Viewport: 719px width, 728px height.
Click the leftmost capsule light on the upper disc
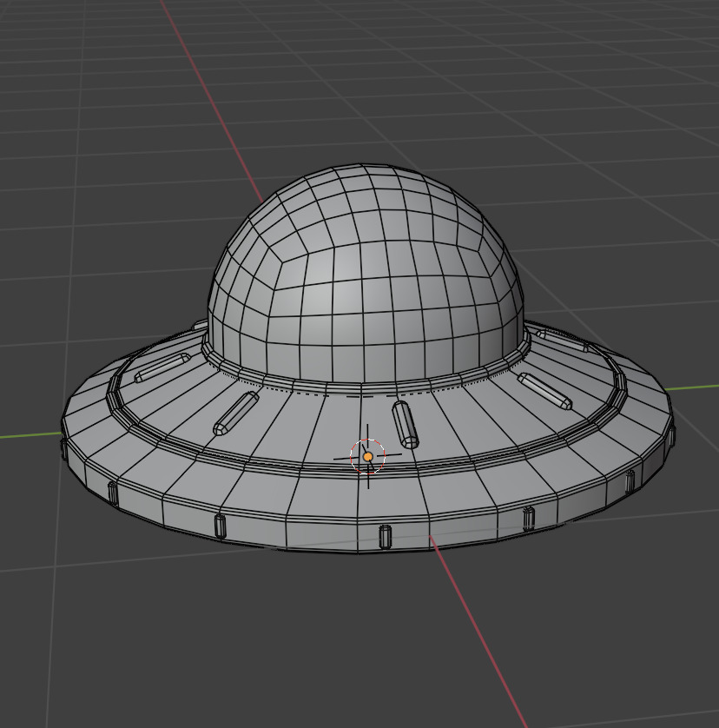(162, 367)
